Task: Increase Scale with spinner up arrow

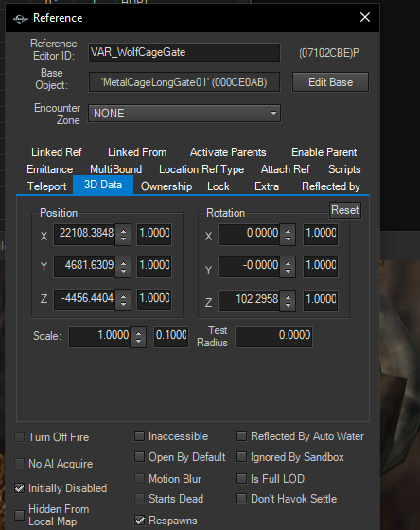Action: pyautogui.click(x=138, y=333)
